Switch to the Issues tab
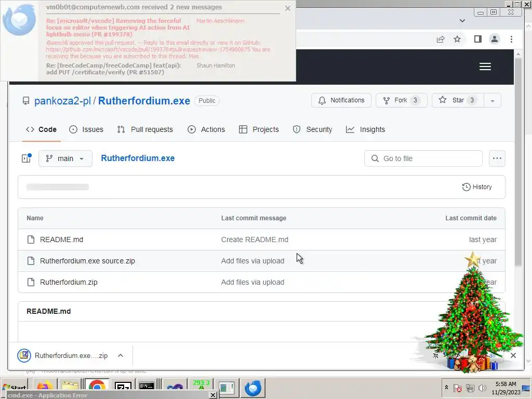The height and width of the screenshot is (399, 532). (86, 129)
